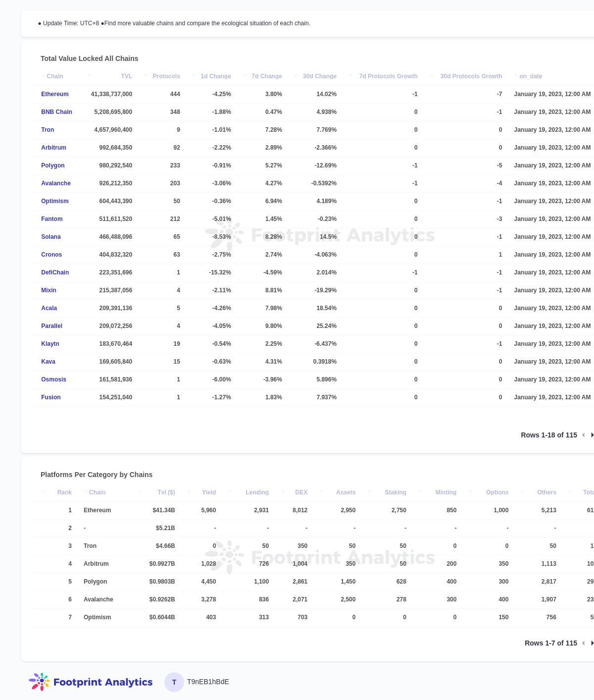The image size is (594, 700).
Task: Select Polygon's Yield value 4,450
Action: click(x=209, y=582)
